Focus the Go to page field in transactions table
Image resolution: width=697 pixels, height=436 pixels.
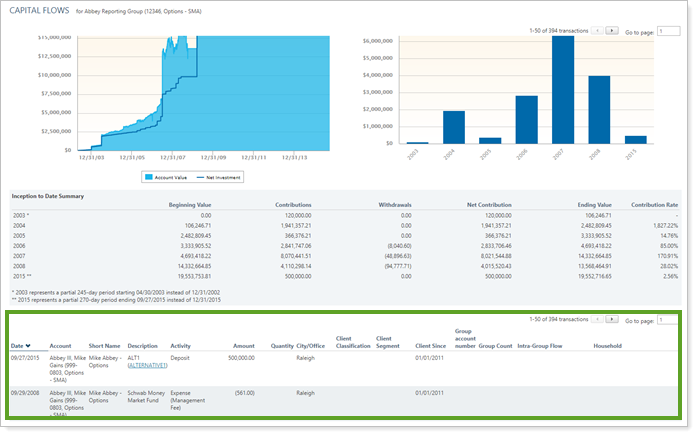click(x=669, y=320)
